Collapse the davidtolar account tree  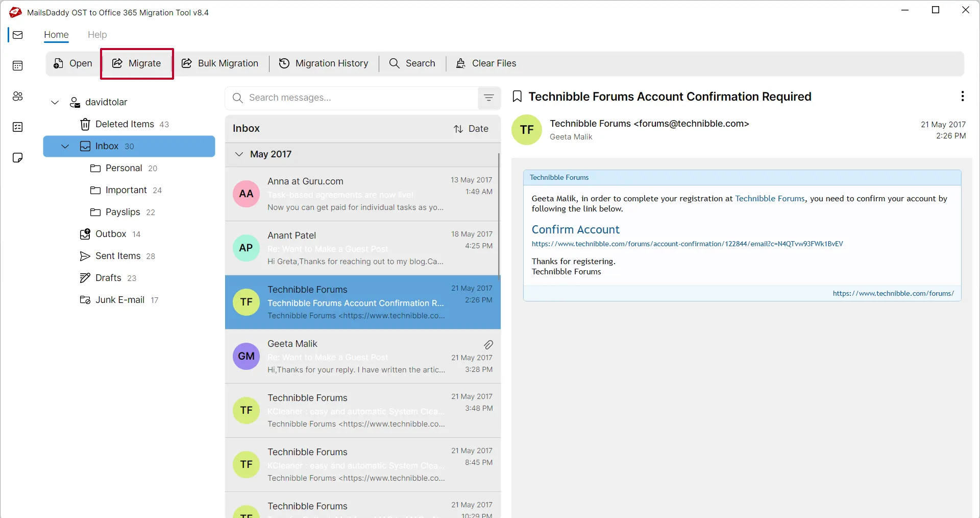tap(55, 102)
